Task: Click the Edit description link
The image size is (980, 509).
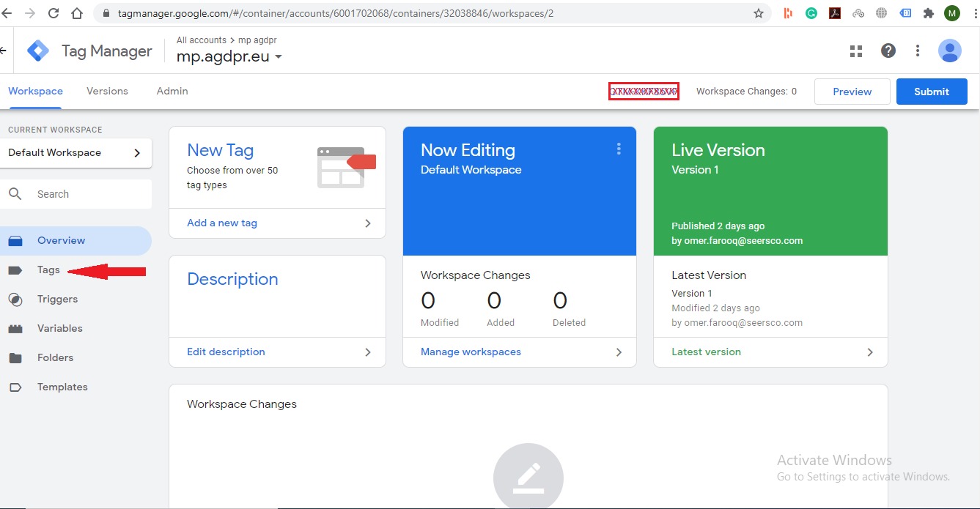Action: tap(226, 352)
